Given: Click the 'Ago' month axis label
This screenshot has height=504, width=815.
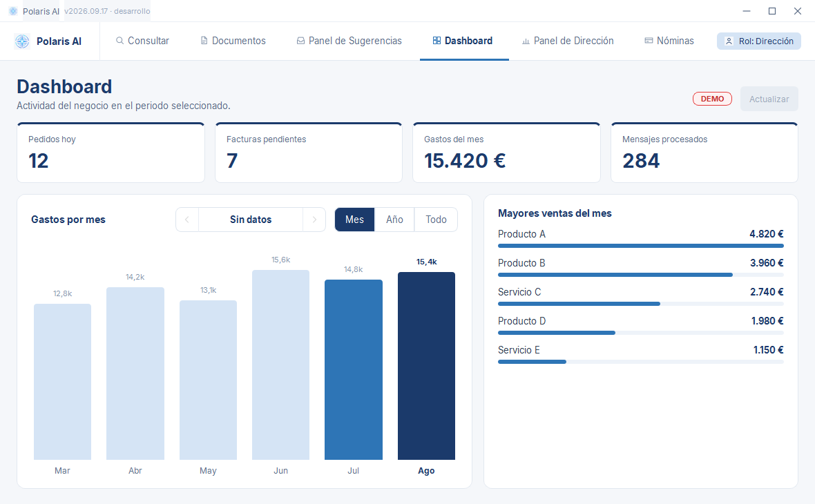Looking at the screenshot, I should [426, 471].
